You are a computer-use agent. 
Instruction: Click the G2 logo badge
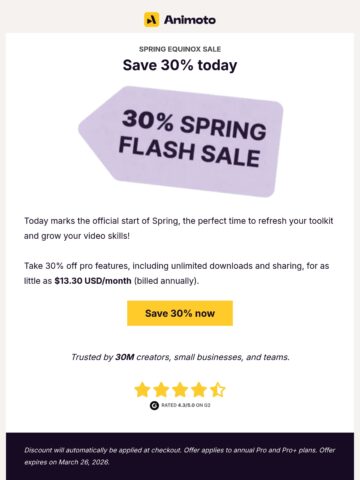pos(154,405)
